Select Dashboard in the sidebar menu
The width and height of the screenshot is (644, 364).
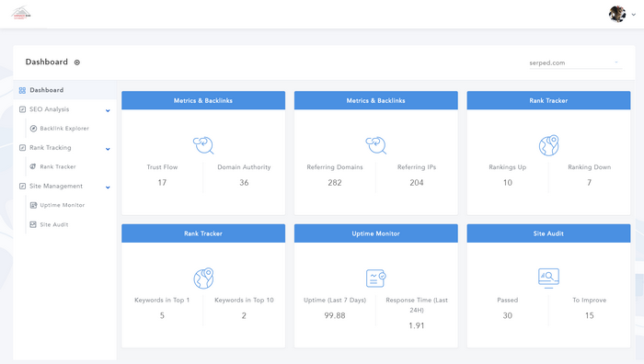64,90
